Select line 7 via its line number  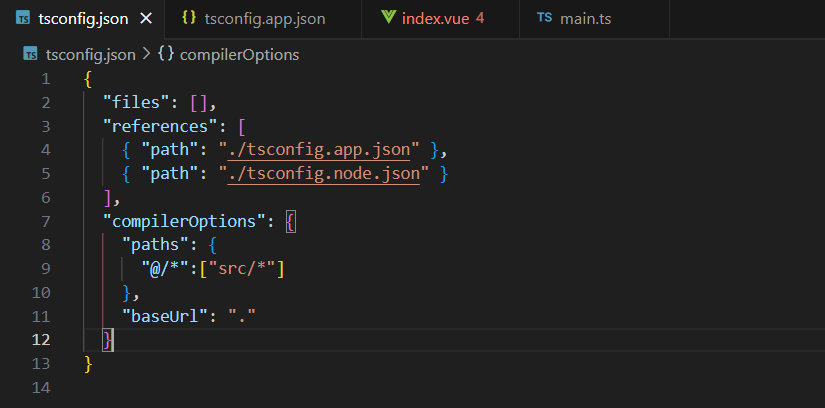pyautogui.click(x=45, y=222)
